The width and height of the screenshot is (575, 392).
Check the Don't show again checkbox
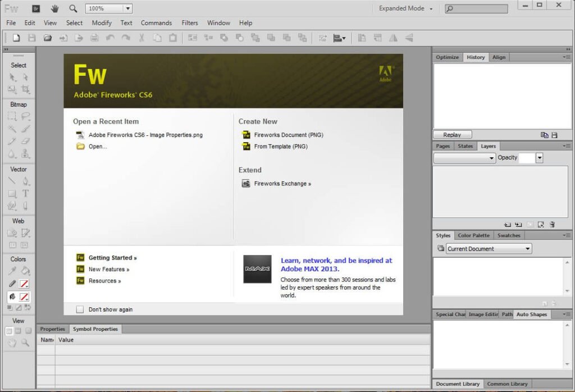[80, 309]
